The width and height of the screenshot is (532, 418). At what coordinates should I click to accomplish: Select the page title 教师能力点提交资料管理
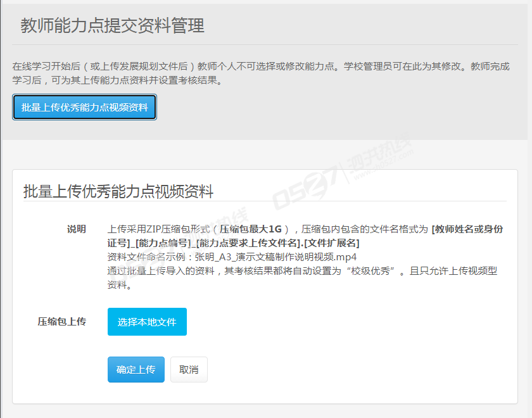tap(112, 26)
